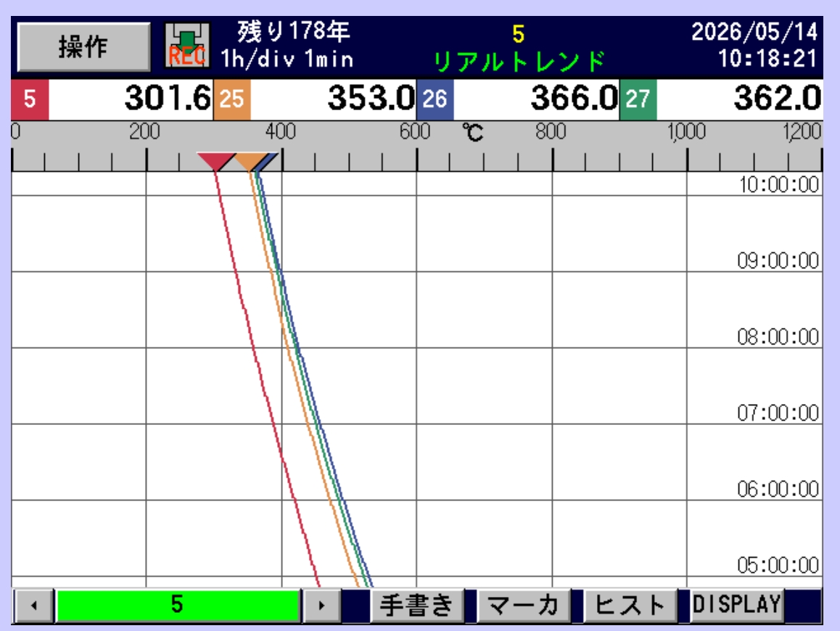This screenshot has height=631, width=840.
Task: Click the 800 scale value
Action: tap(551, 131)
